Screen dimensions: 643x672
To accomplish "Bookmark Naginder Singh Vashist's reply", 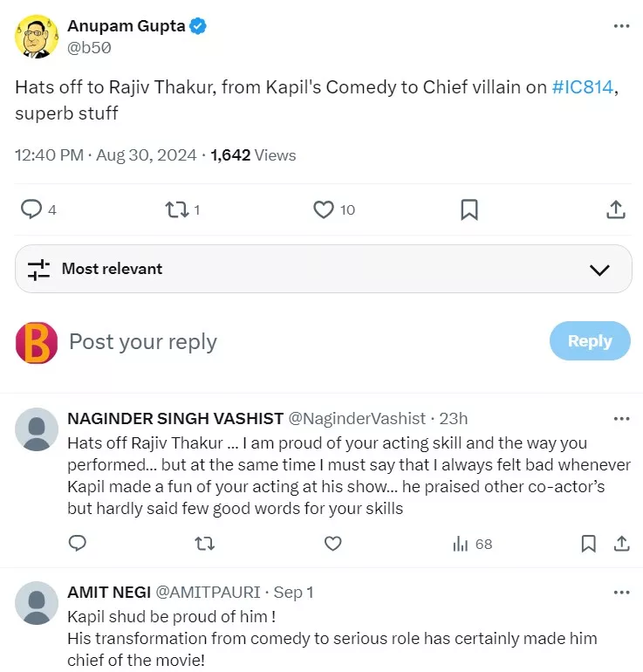I will coord(589,544).
